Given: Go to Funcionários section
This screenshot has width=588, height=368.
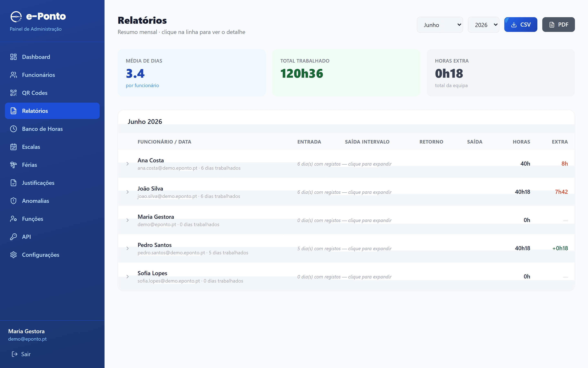Looking at the screenshot, I should coord(52,75).
